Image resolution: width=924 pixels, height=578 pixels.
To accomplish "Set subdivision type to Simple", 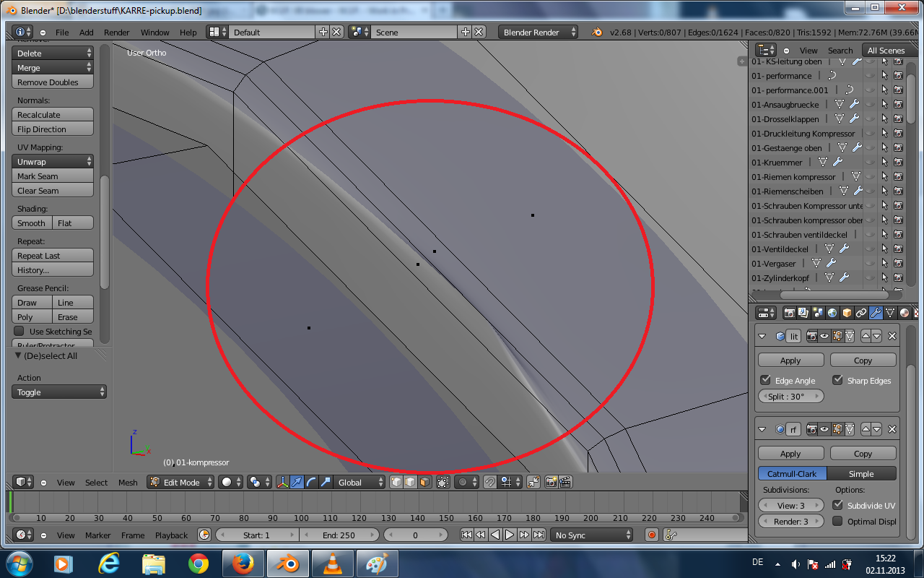I will (861, 473).
